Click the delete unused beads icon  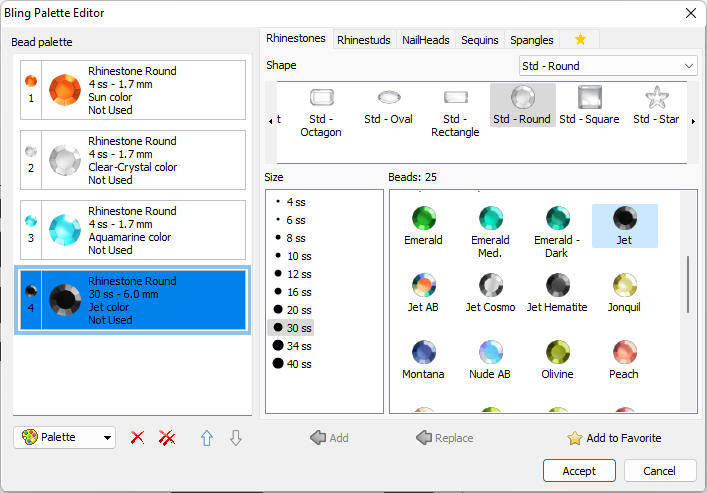167,438
